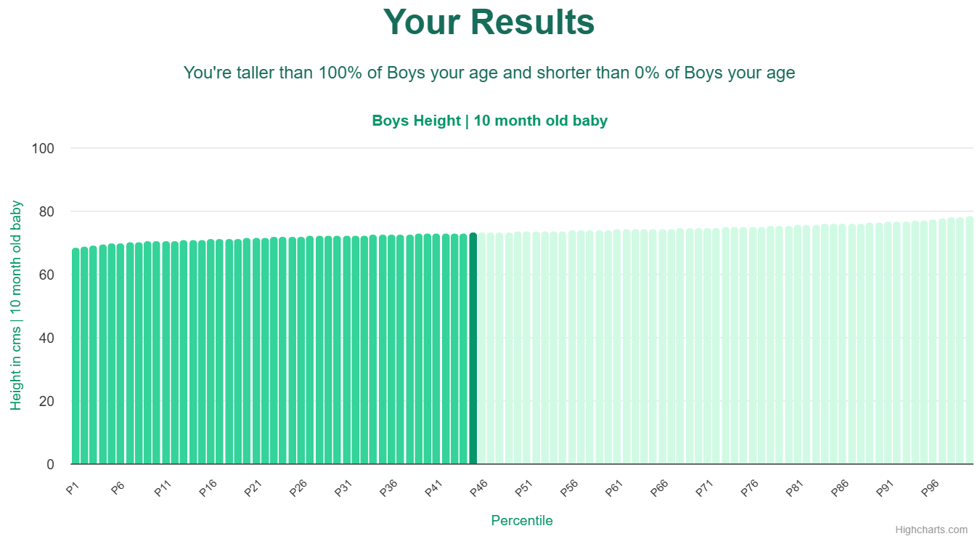Click the P71 axis label
This screenshot has height=539, width=980.
[704, 488]
